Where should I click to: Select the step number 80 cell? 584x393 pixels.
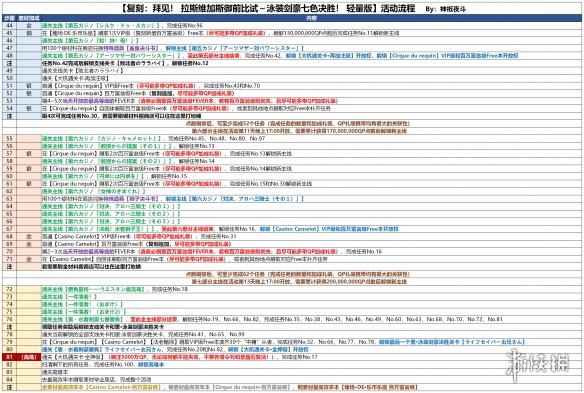click(9, 349)
